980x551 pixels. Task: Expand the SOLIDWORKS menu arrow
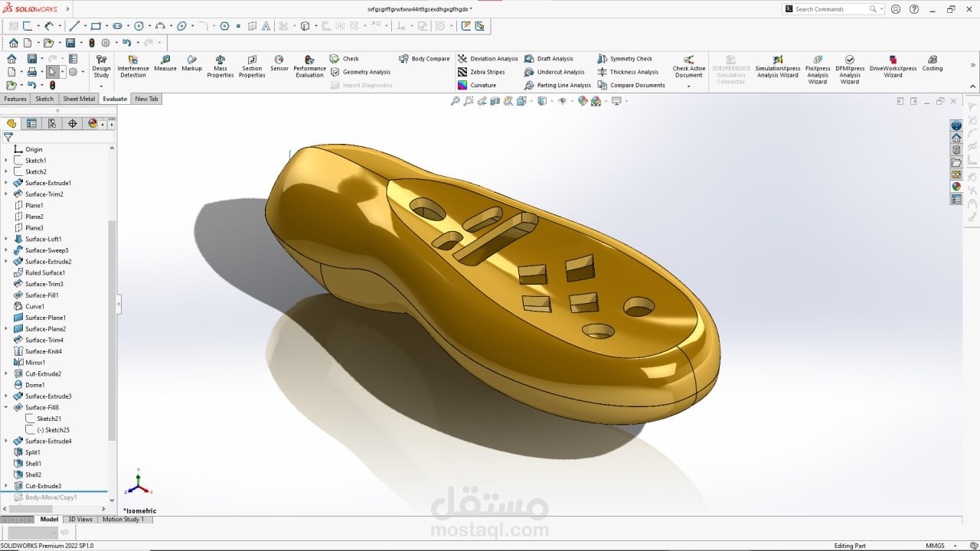click(68, 9)
